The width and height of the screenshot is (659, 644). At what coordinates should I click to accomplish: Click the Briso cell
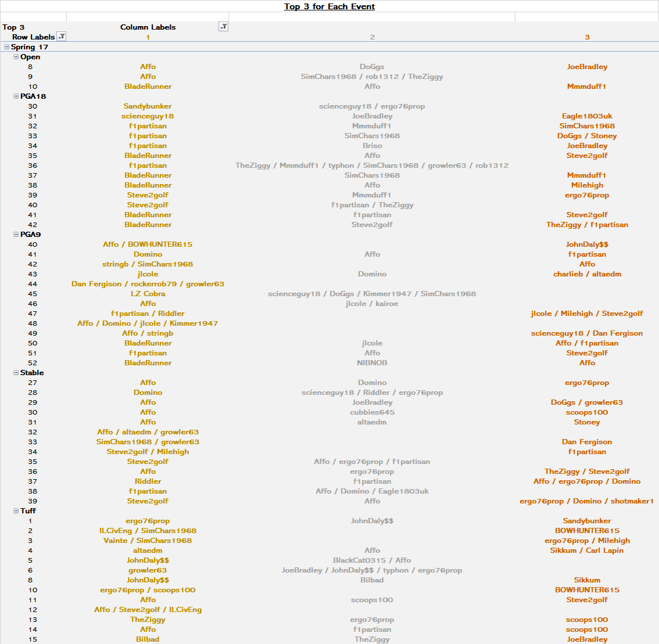(372, 146)
